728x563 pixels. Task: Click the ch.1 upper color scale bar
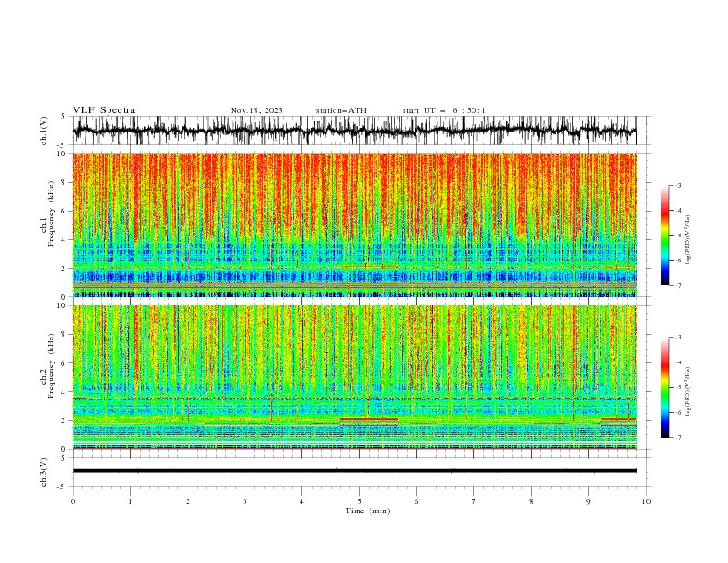(665, 235)
